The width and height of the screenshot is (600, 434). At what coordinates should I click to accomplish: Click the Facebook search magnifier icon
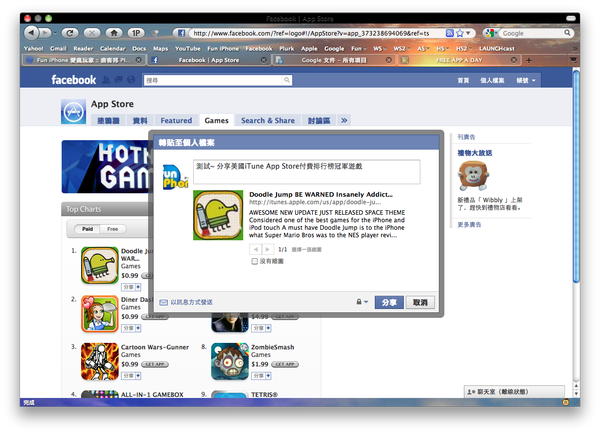pyautogui.click(x=287, y=80)
